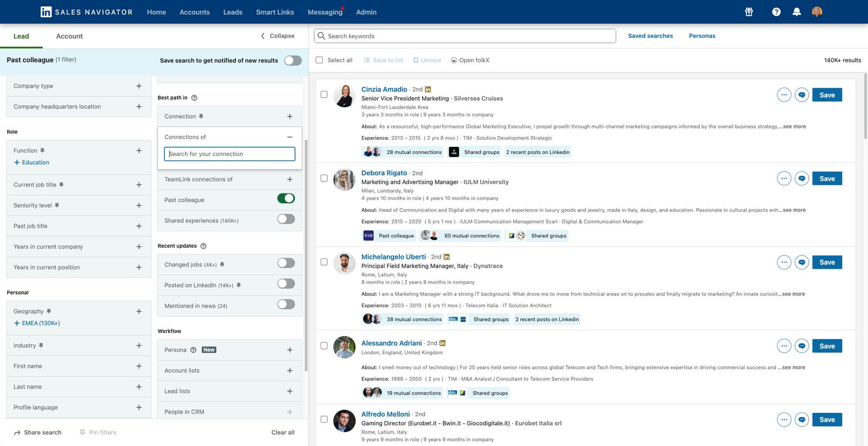Open the notifications bell

click(x=796, y=12)
